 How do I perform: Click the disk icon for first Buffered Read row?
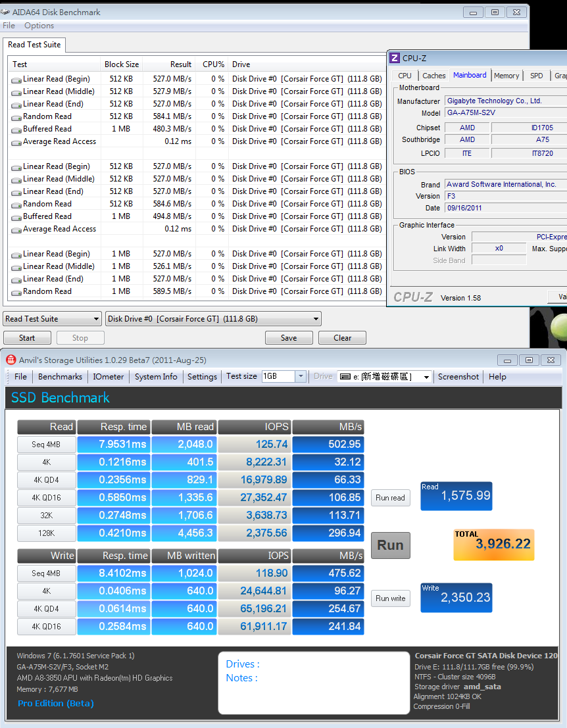tap(16, 130)
